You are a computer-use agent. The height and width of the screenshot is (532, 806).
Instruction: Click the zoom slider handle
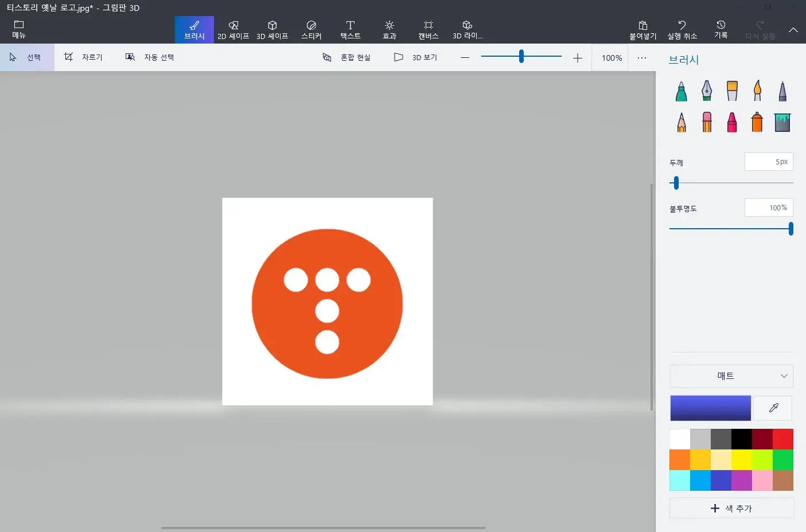pos(521,56)
